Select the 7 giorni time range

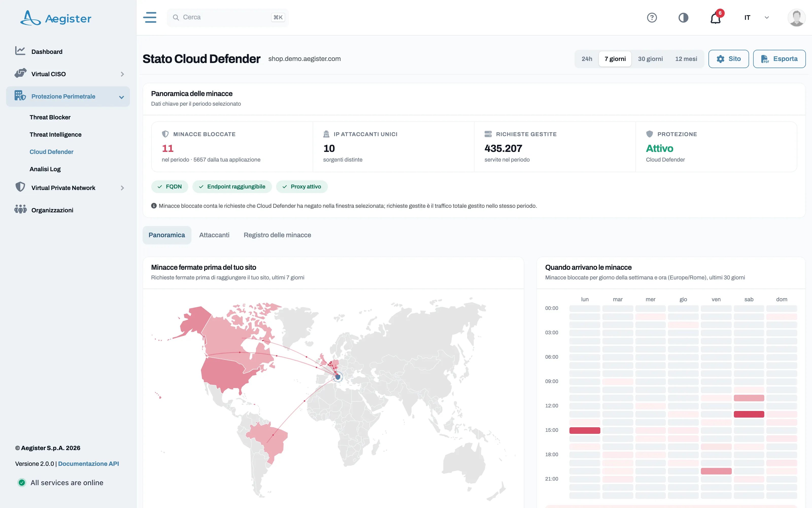click(615, 59)
